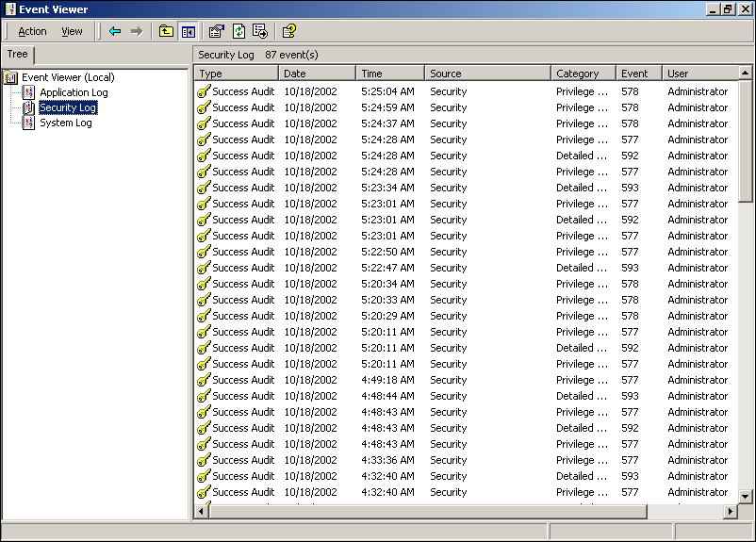Sort events by the Category column header
Viewport: 756px width, 542px height.
pos(583,74)
